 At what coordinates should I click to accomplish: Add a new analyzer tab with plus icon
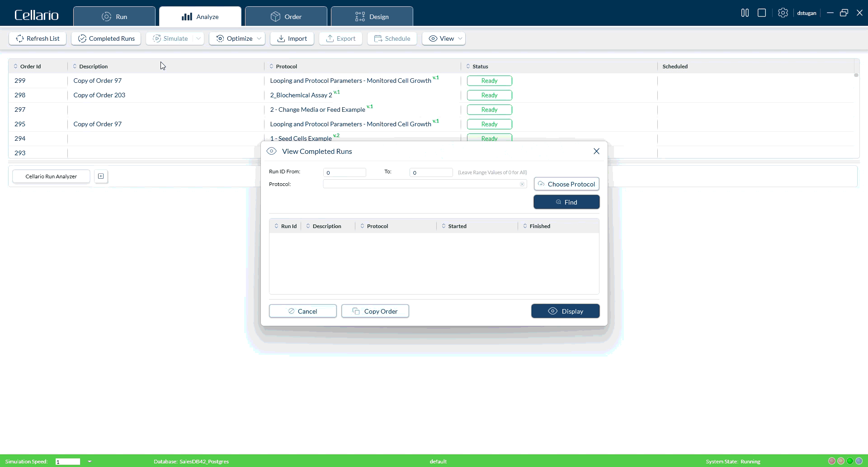tap(101, 176)
